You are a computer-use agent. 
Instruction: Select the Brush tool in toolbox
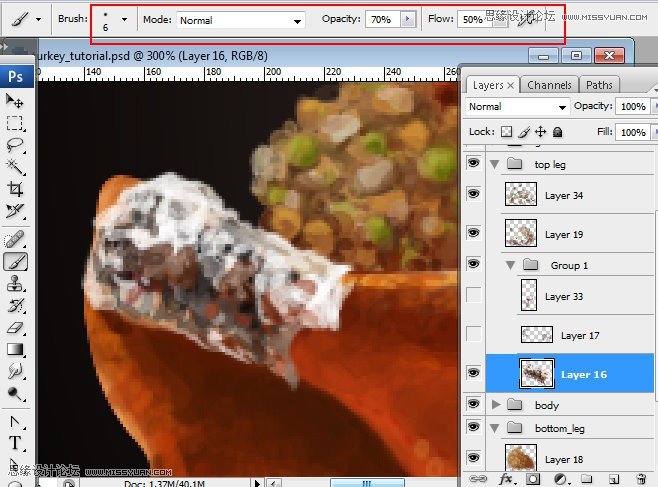coord(16,262)
